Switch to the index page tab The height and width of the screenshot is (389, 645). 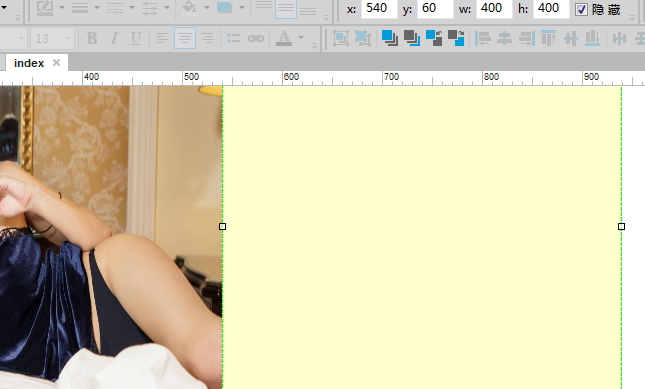point(29,63)
